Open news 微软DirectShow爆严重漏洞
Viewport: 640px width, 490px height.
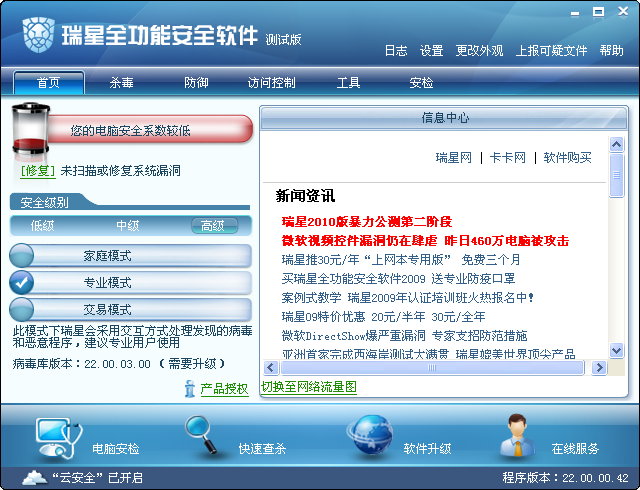coord(404,336)
